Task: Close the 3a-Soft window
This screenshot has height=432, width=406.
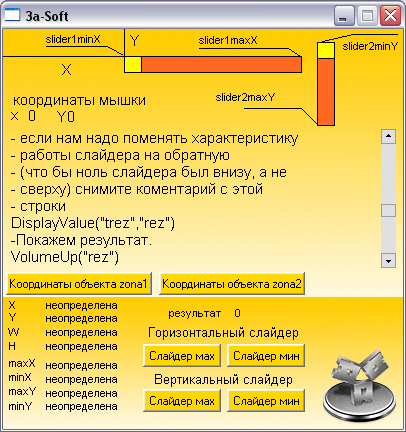Action: click(x=390, y=16)
